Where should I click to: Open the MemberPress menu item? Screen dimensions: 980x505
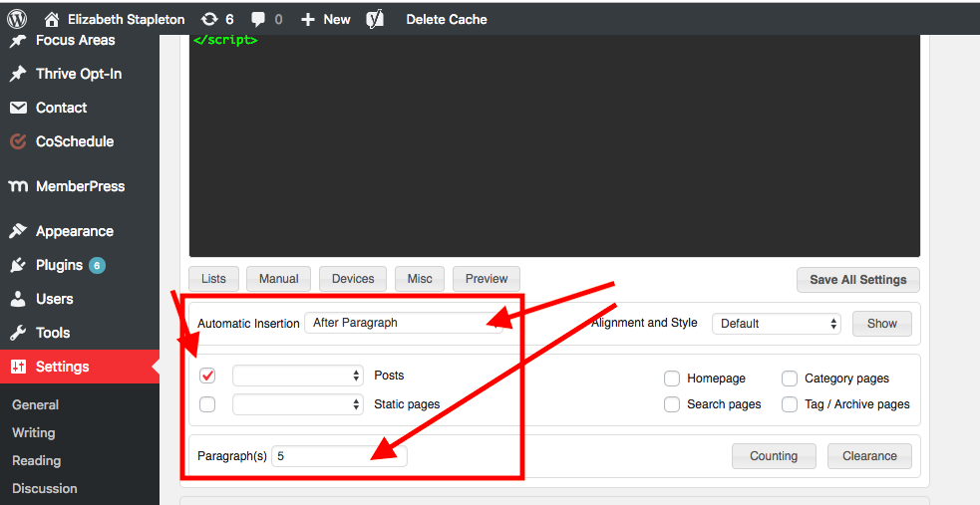(x=80, y=186)
